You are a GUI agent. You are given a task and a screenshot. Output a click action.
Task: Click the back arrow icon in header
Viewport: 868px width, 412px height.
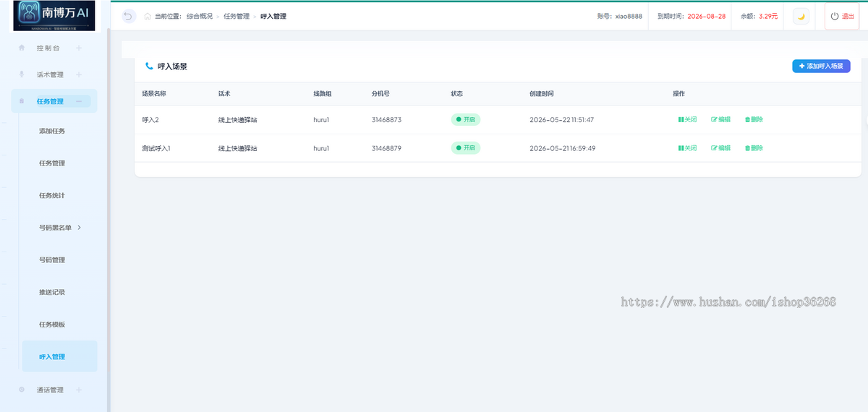pyautogui.click(x=128, y=16)
